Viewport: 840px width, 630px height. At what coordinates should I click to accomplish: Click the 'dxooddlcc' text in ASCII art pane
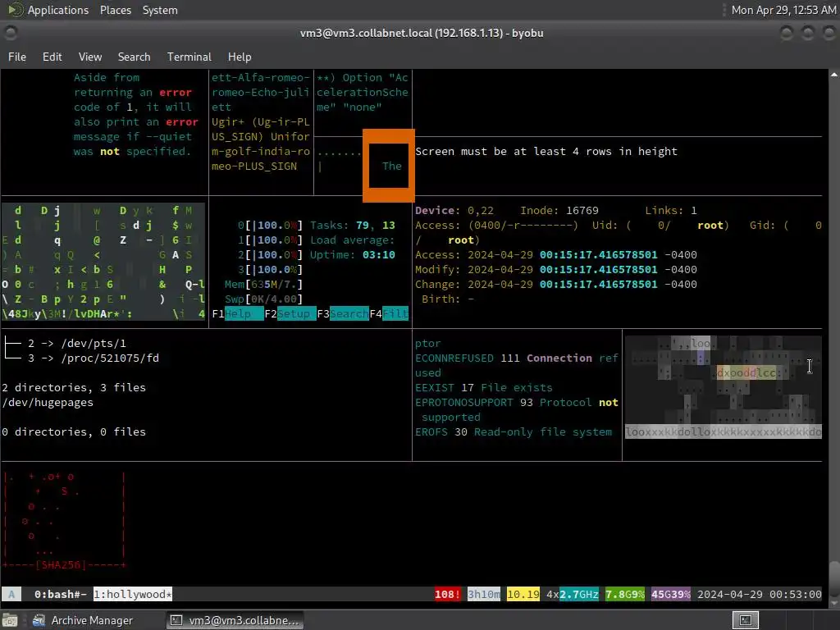pos(746,372)
